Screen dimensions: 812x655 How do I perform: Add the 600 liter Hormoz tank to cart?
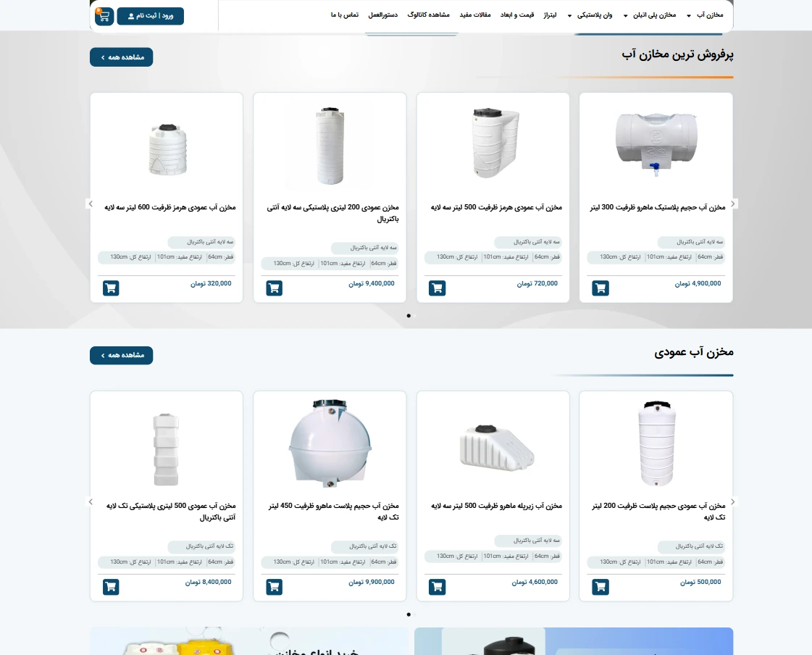point(111,288)
